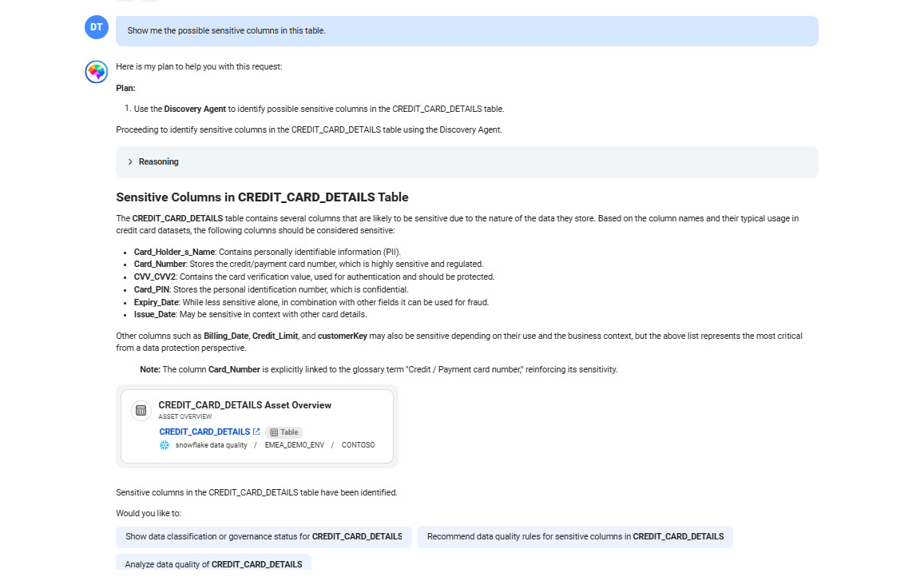Click the CREDIT_CARD_DETAILS Asset Overview title
Image resolution: width=924 pixels, height=581 pixels.
(x=244, y=405)
